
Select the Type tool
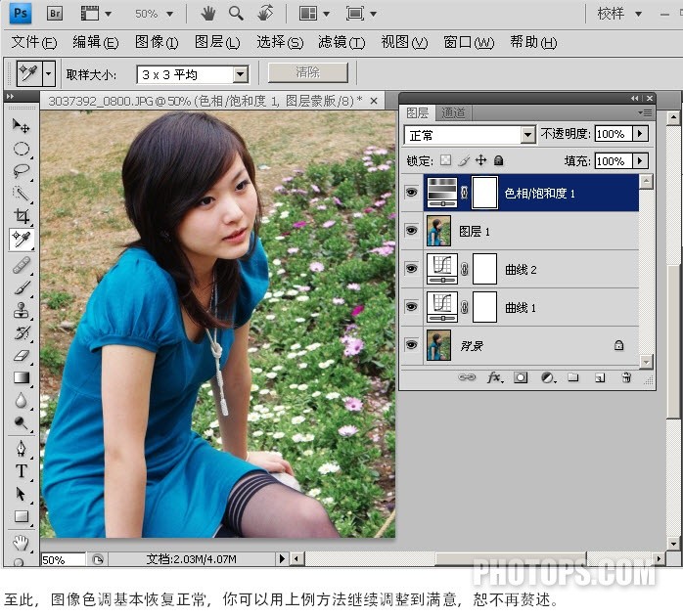[21, 471]
